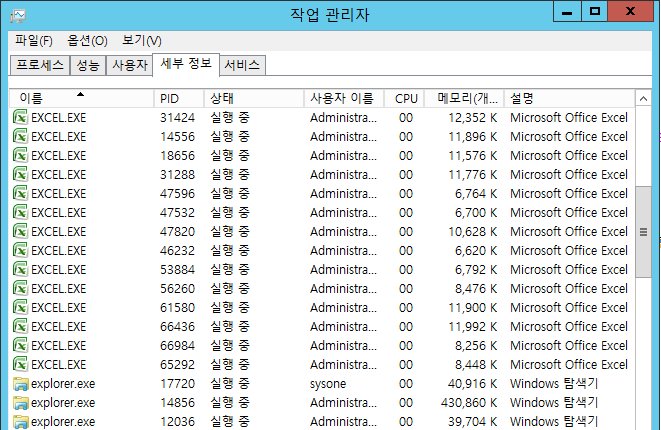The width and height of the screenshot is (661, 430).
Task: Click the memory value 6,764 K
Action: point(476,194)
